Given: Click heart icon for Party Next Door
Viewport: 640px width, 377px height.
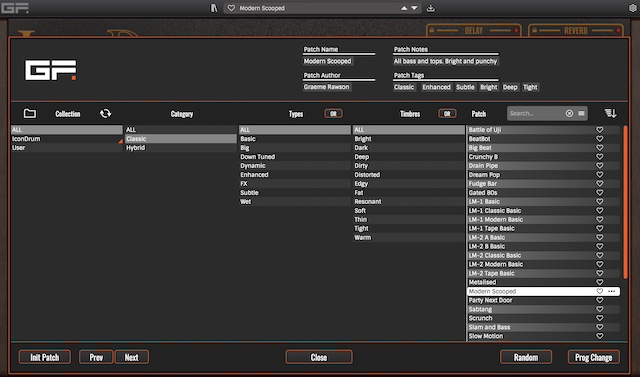Looking at the screenshot, I should (x=600, y=300).
